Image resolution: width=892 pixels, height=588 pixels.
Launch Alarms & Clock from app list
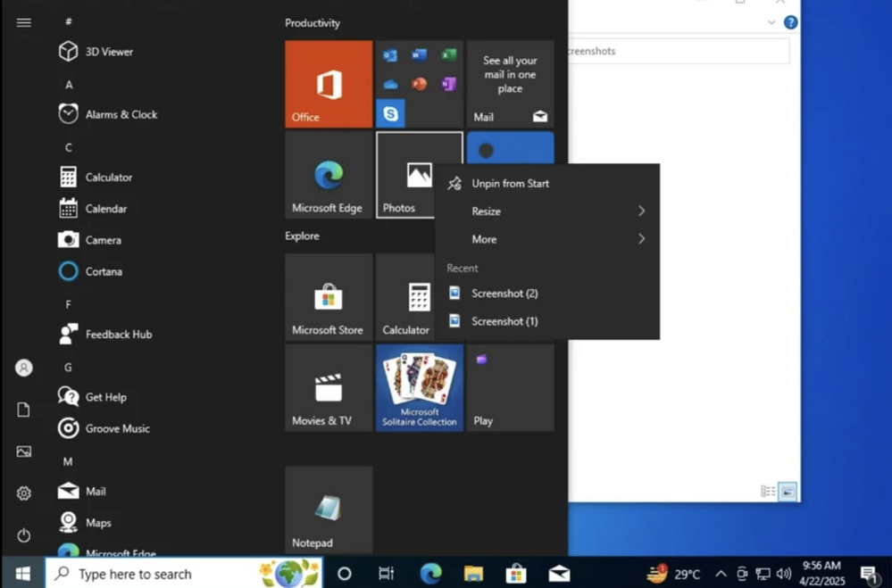pos(120,114)
